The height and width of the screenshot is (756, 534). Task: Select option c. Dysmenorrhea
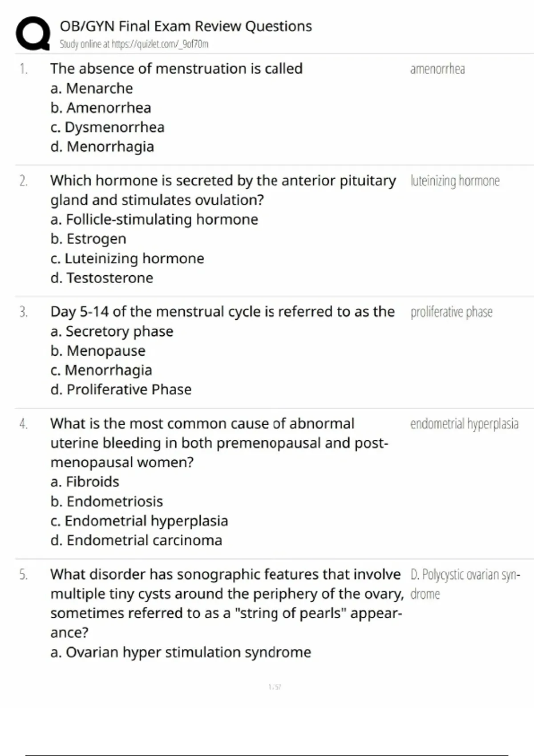tap(108, 127)
